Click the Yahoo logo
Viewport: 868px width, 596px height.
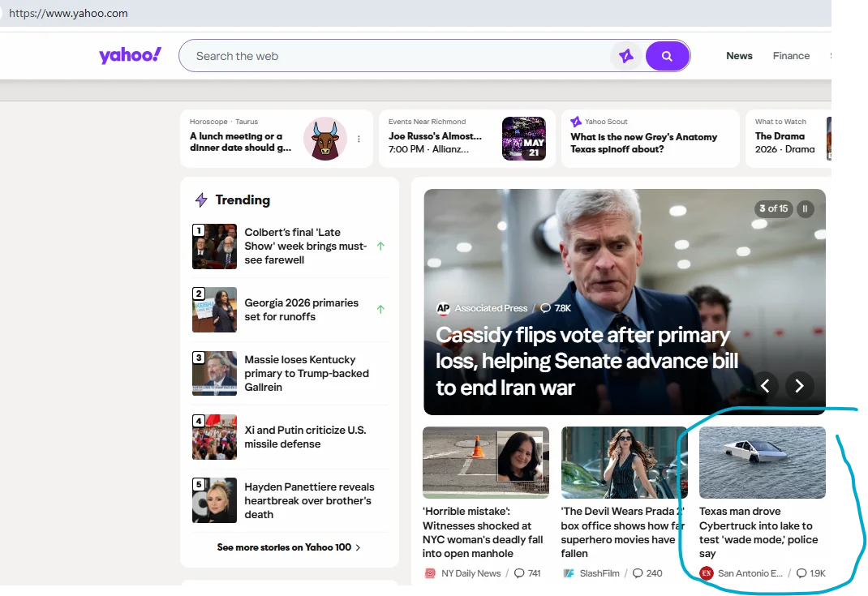click(130, 55)
